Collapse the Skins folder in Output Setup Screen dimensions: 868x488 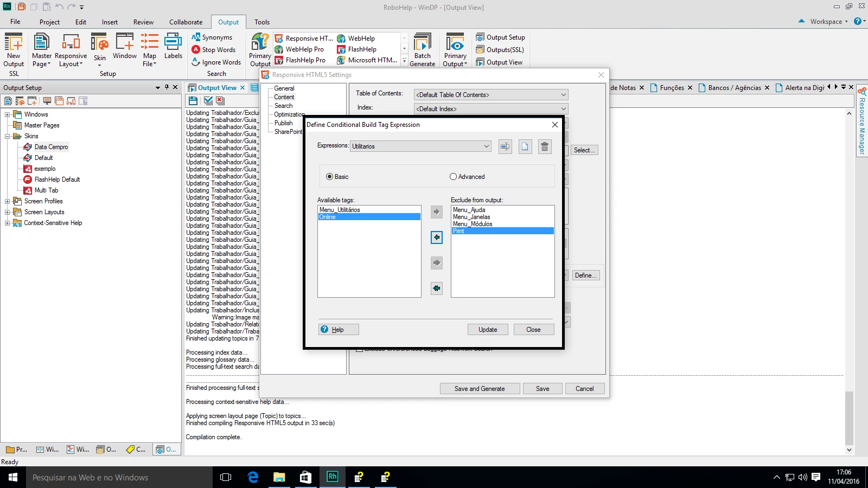pos(8,136)
